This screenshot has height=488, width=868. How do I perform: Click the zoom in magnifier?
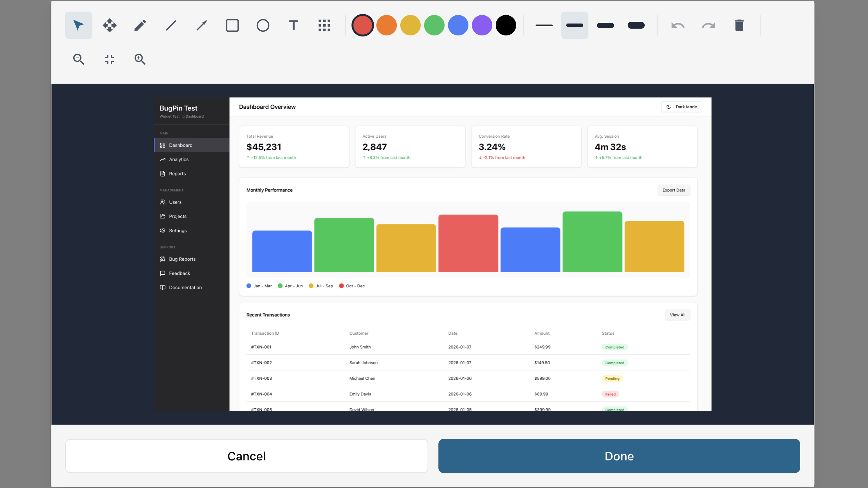[x=140, y=59]
